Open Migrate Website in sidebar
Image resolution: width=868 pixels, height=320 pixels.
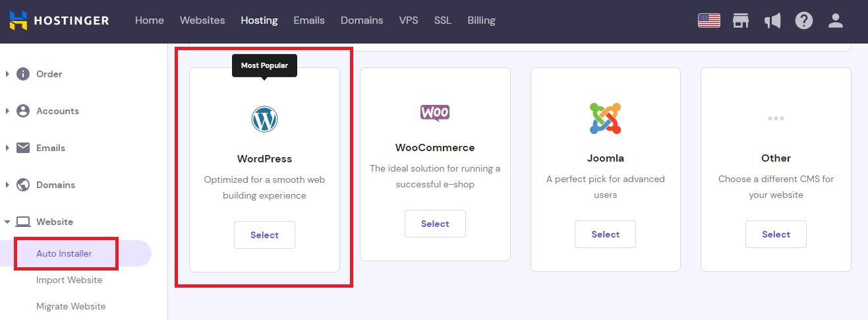pyautogui.click(x=71, y=306)
